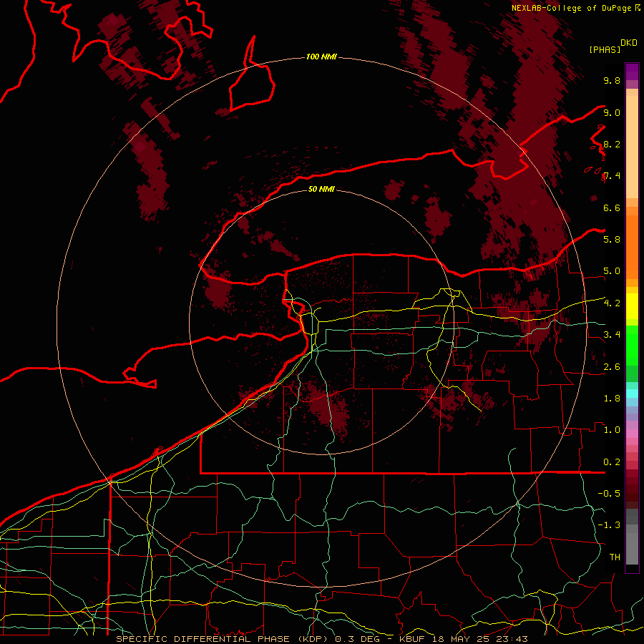
Task: Click the TH label on the legend
Action: pos(615,557)
